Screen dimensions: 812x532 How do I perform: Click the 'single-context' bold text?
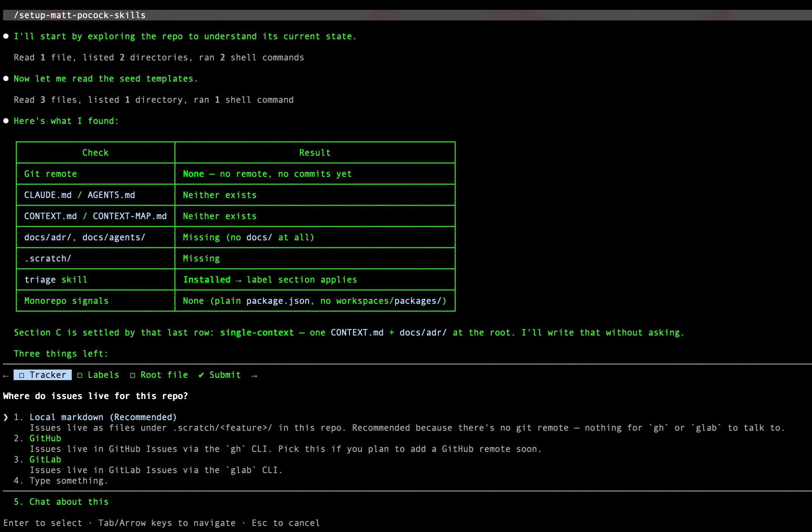(x=257, y=332)
